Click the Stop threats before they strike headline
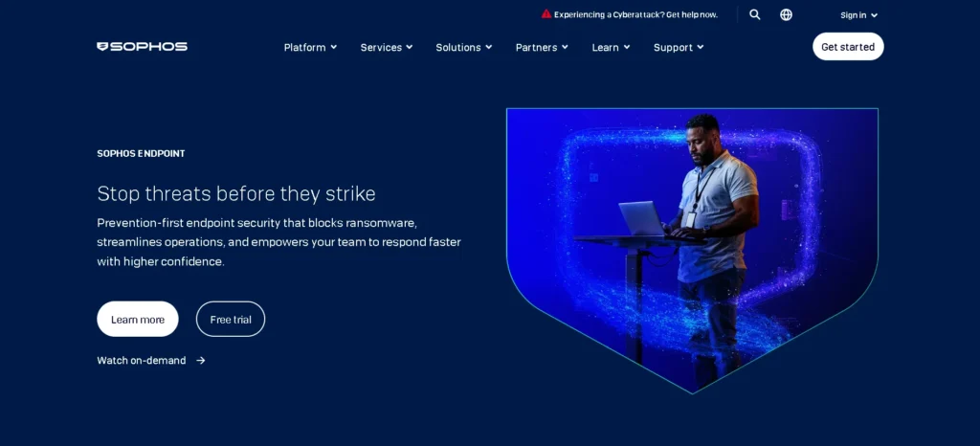The width and height of the screenshot is (980, 446). [236, 193]
